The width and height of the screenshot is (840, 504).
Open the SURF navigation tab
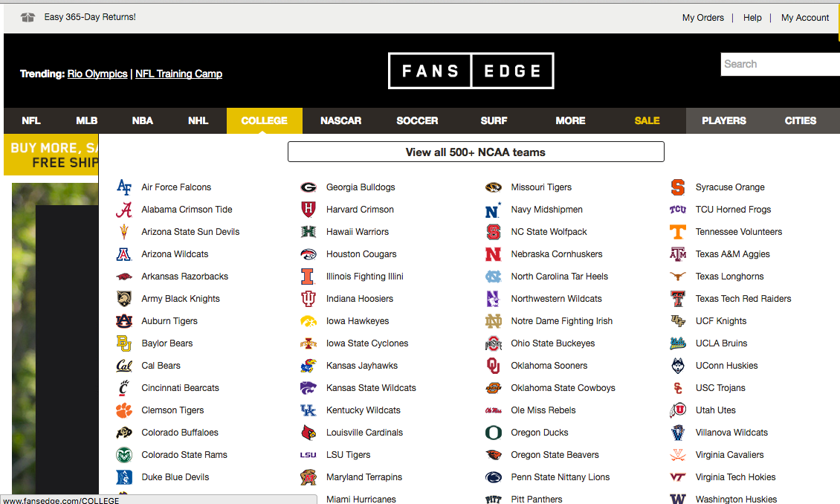tap(494, 120)
